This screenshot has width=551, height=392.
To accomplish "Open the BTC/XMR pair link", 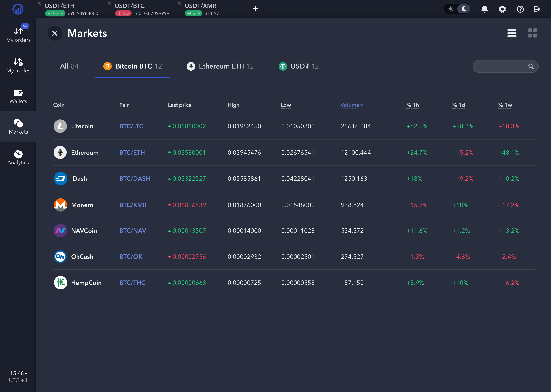I will (133, 205).
